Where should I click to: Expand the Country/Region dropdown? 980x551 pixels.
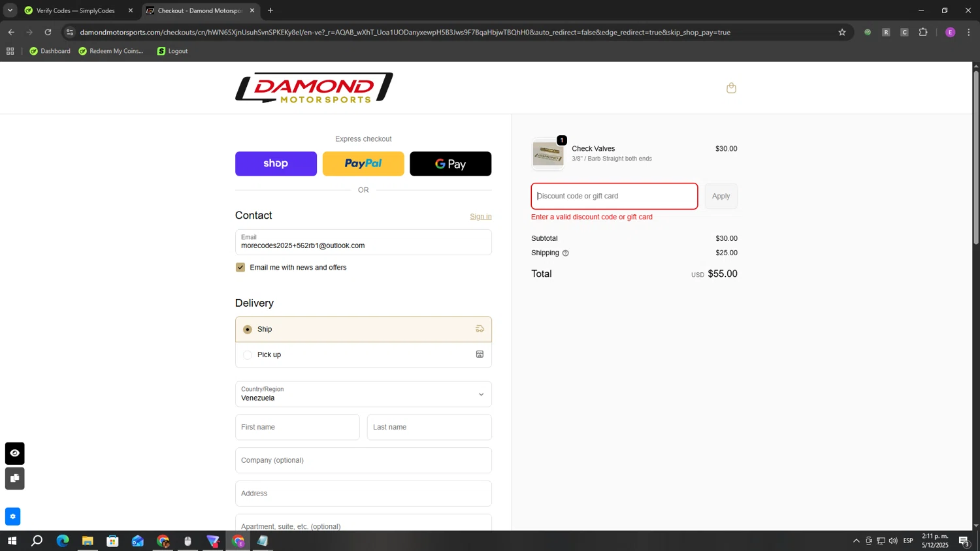click(x=363, y=394)
